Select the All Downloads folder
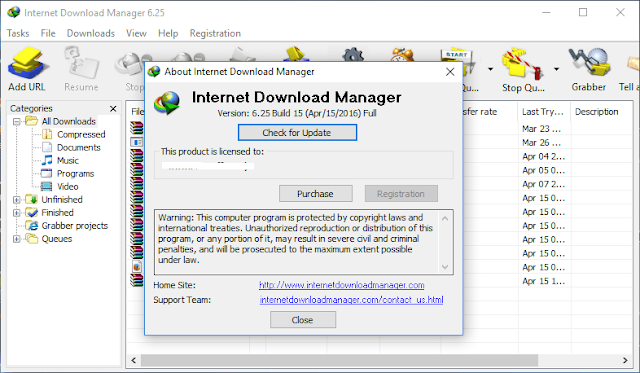This screenshot has width=640, height=373. (x=68, y=121)
